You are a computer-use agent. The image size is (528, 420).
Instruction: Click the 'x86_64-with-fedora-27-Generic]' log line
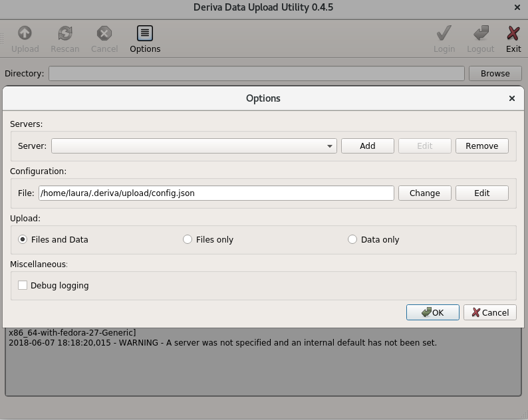click(x=72, y=332)
